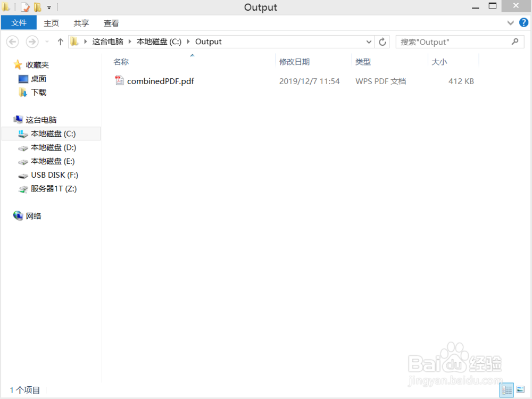Open the 文件 (File) menu
The width and height of the screenshot is (532, 399).
[19, 22]
